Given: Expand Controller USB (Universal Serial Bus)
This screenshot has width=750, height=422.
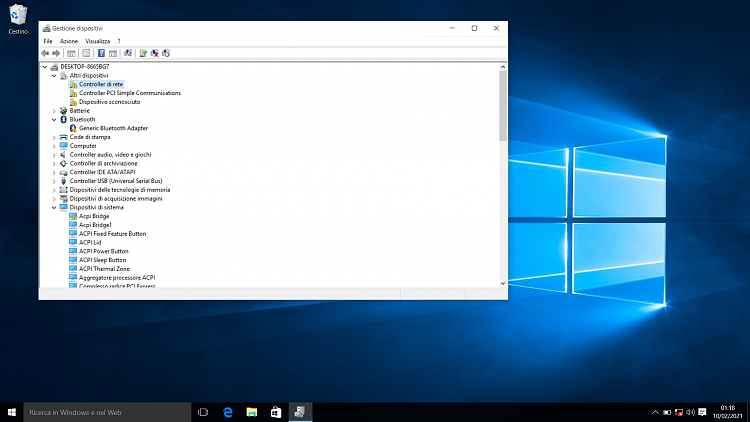Looking at the screenshot, I should click(54, 181).
